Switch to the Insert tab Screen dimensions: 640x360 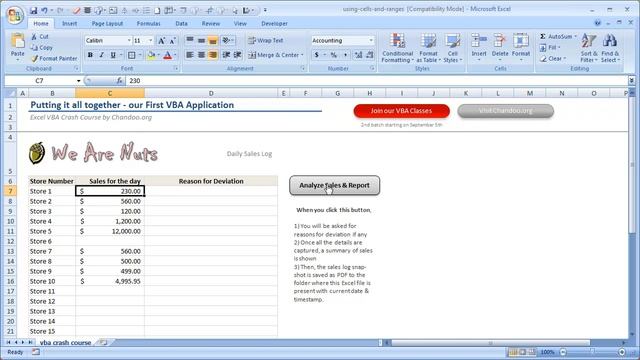tap(69, 24)
